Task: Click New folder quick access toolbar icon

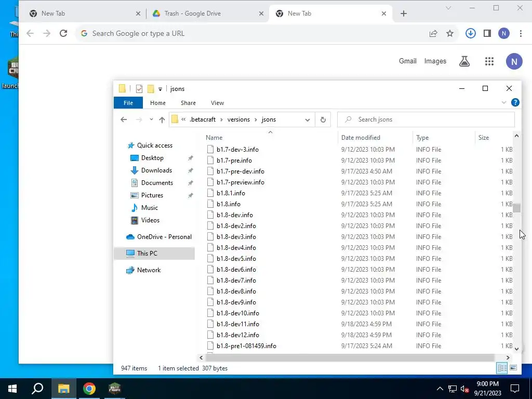Action: [151, 89]
